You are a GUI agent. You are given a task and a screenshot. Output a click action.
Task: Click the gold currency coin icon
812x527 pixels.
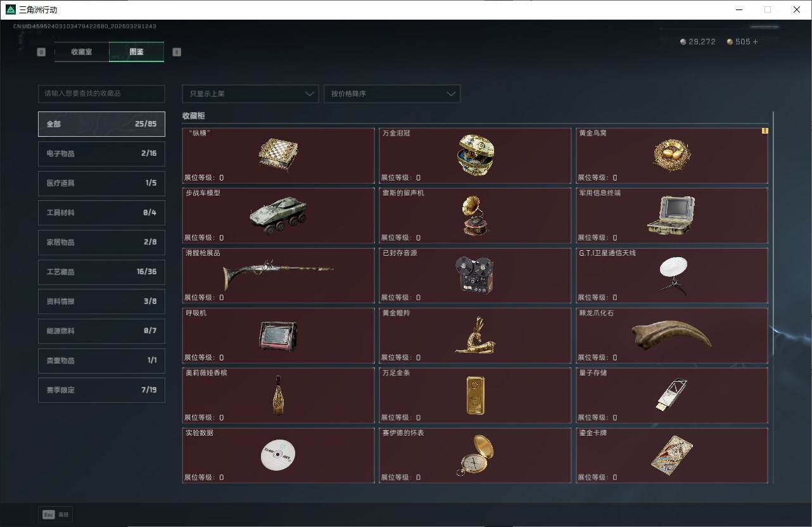(730, 42)
